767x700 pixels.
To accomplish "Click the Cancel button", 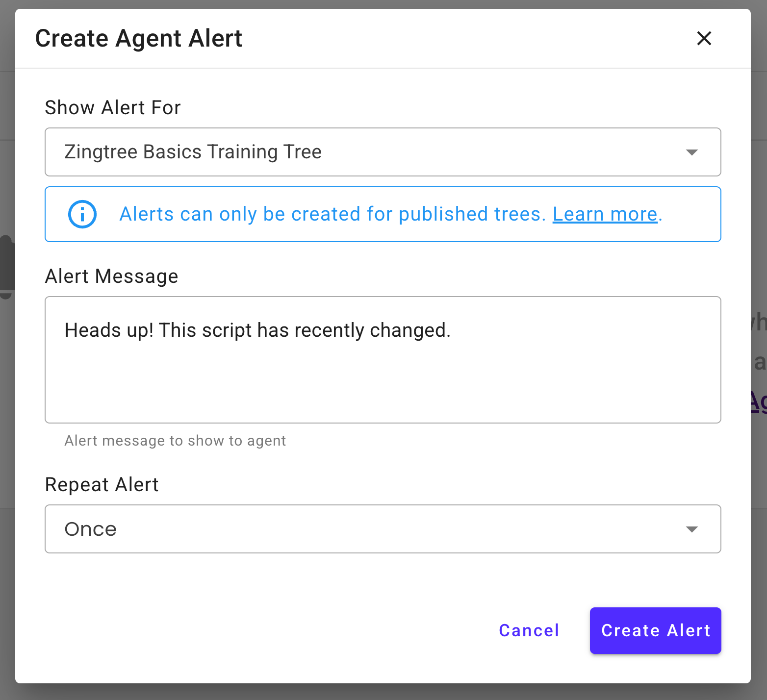I will pos(529,630).
